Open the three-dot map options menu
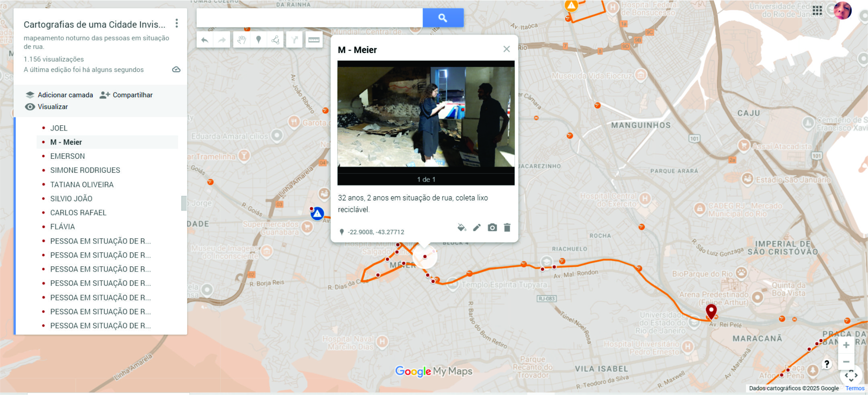 177,23
